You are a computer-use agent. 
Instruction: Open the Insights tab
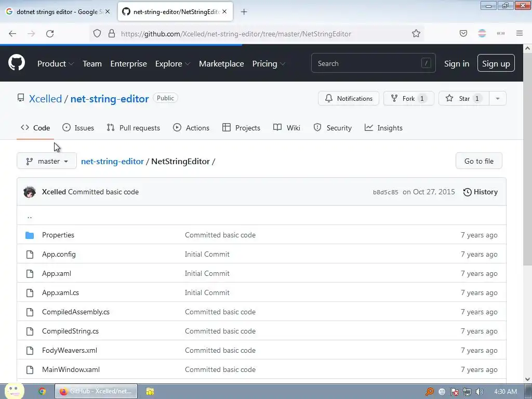[383, 128]
